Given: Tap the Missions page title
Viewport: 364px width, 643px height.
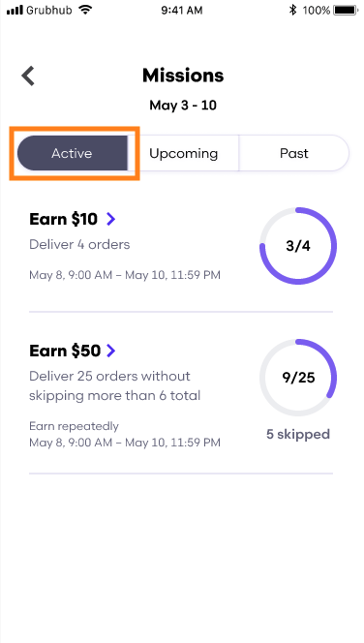Looking at the screenshot, I should click(183, 76).
